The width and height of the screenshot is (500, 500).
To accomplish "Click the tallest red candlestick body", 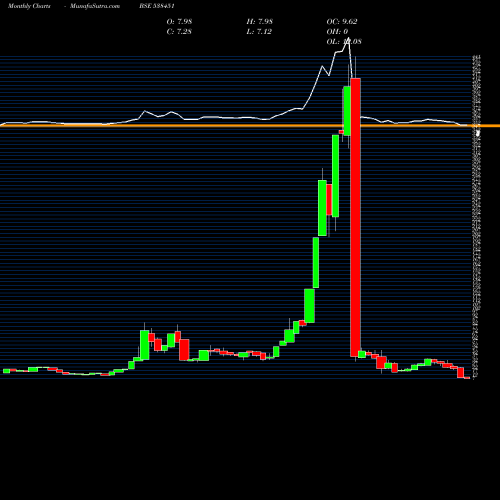I will (355, 217).
